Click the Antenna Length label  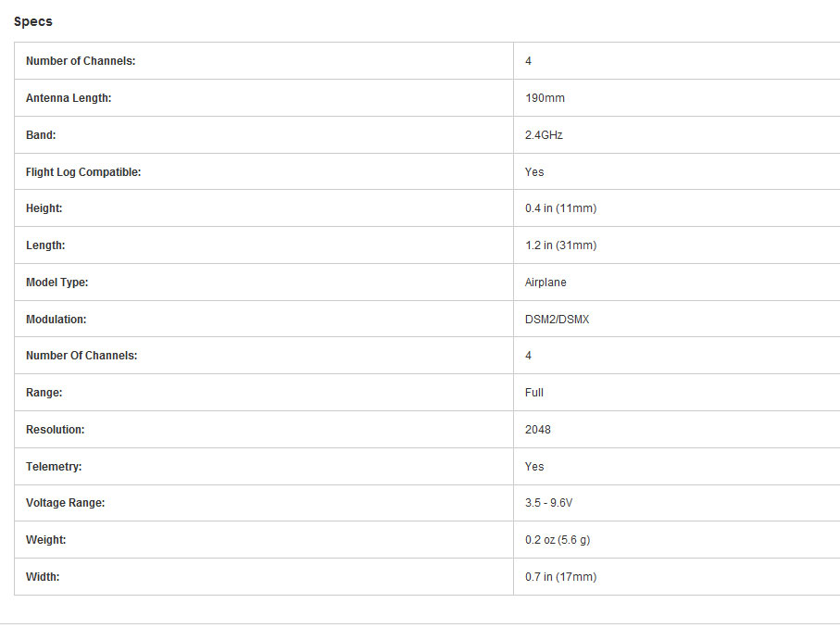point(69,98)
